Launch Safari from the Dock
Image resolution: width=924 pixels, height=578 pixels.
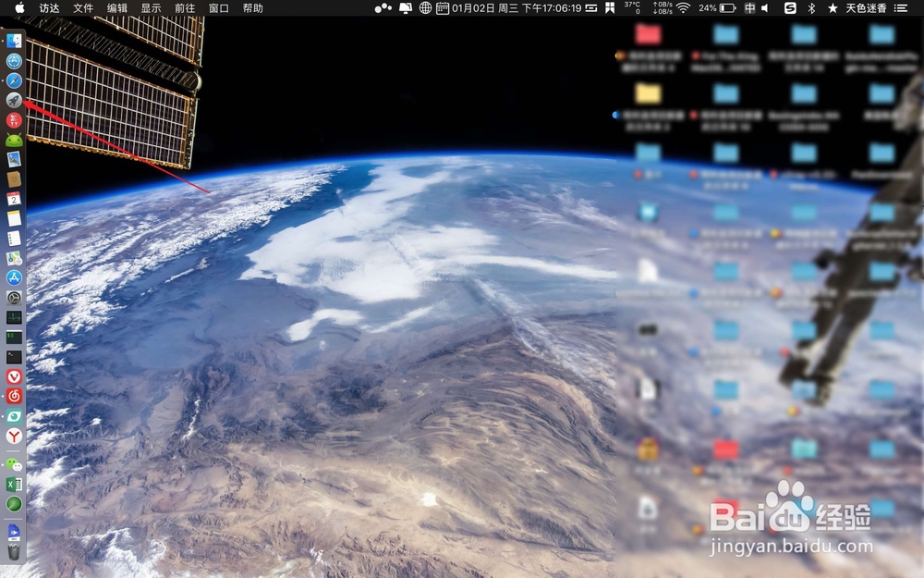point(14,80)
